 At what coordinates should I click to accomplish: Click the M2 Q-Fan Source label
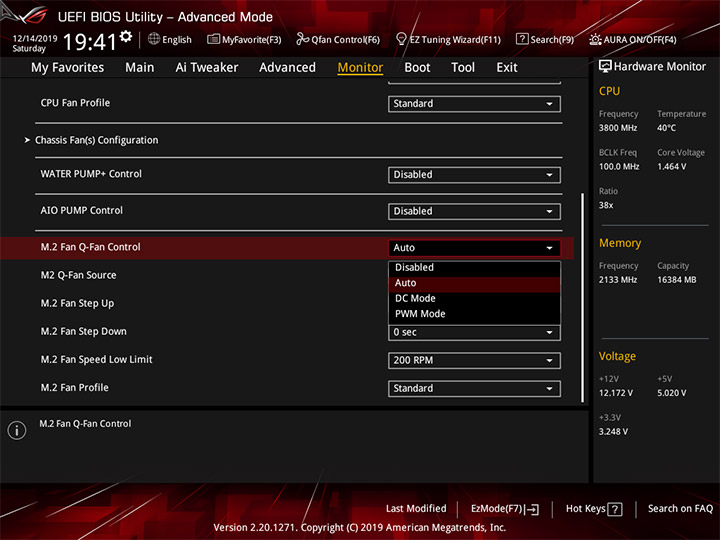[78, 275]
